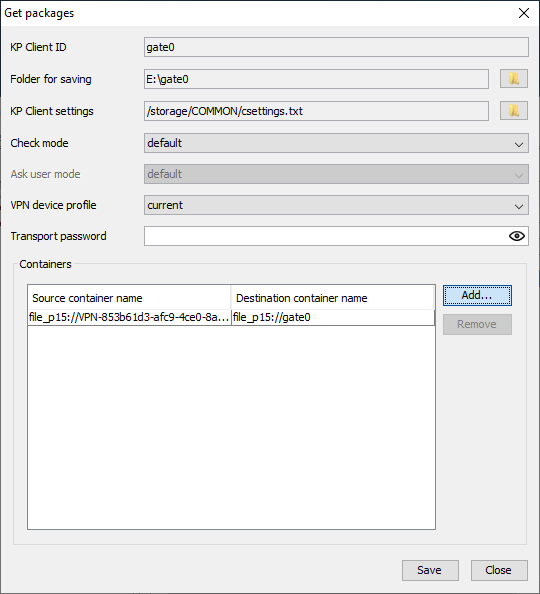Select the file_p15://gate0 destination cell
Image resolution: width=540 pixels, height=594 pixels.
point(333,317)
